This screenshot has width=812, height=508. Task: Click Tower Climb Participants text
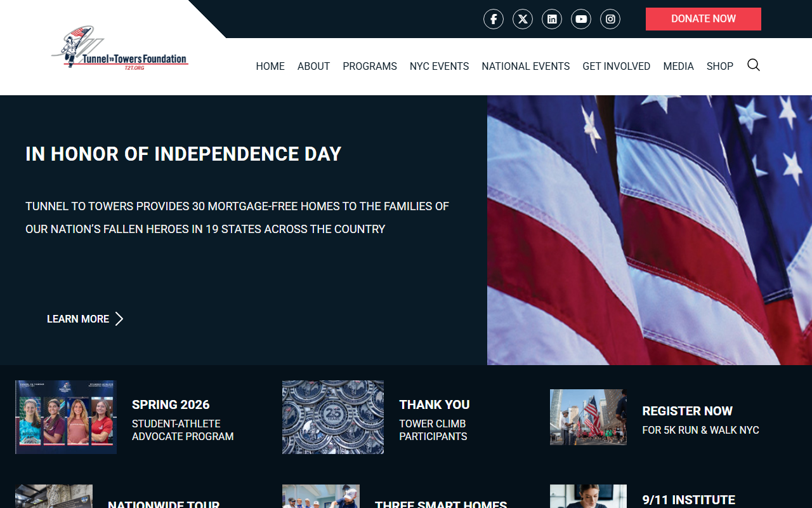pos(433,430)
